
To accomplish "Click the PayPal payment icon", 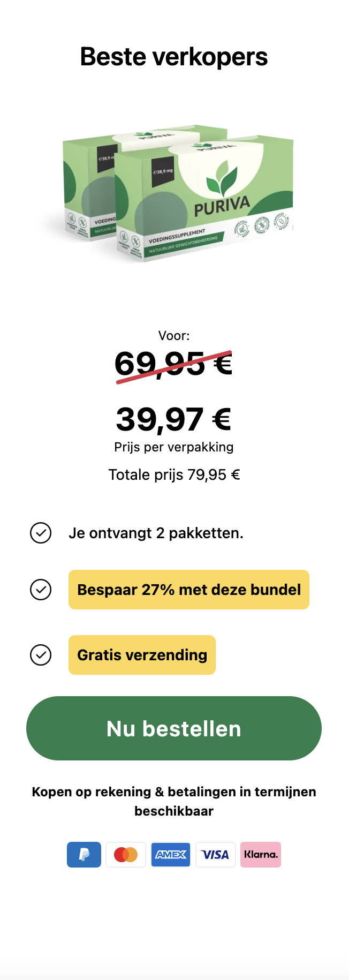I will click(84, 854).
